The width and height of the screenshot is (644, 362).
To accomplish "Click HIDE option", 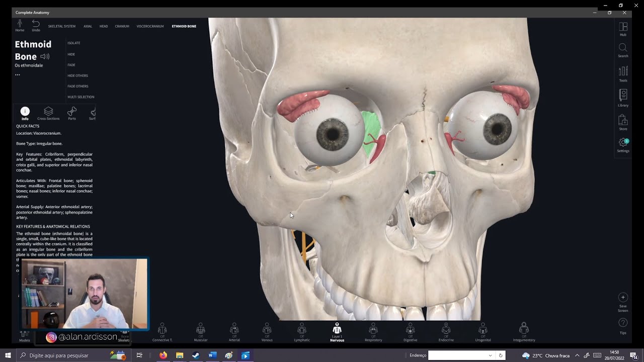I will pyautogui.click(x=71, y=54).
